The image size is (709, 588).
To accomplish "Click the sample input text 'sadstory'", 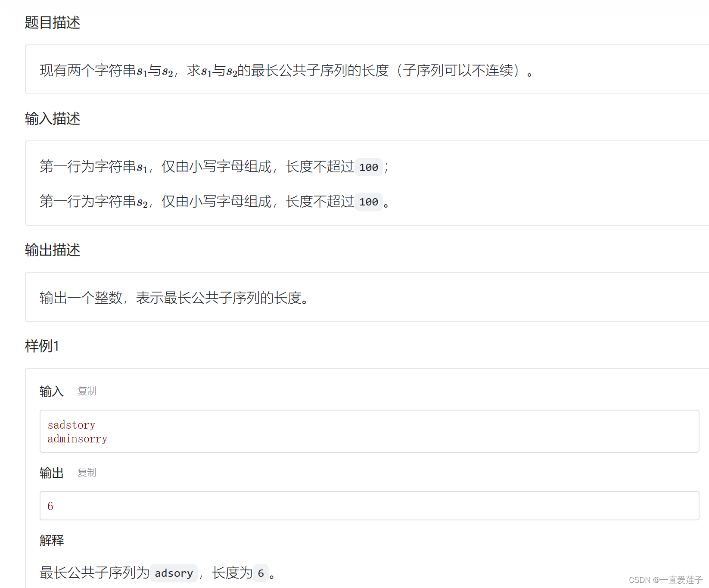I will pyautogui.click(x=72, y=425).
